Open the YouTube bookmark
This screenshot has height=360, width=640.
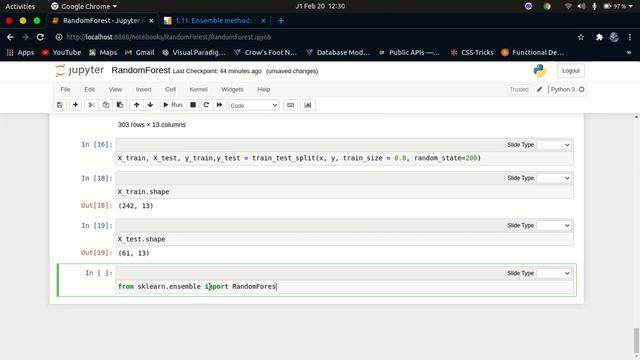[61, 52]
